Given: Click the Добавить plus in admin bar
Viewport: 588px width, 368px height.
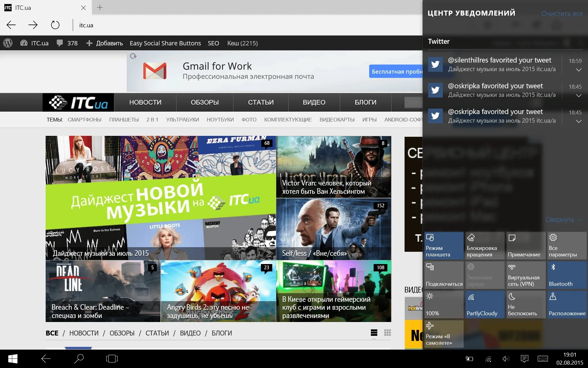Looking at the screenshot, I should (x=104, y=43).
